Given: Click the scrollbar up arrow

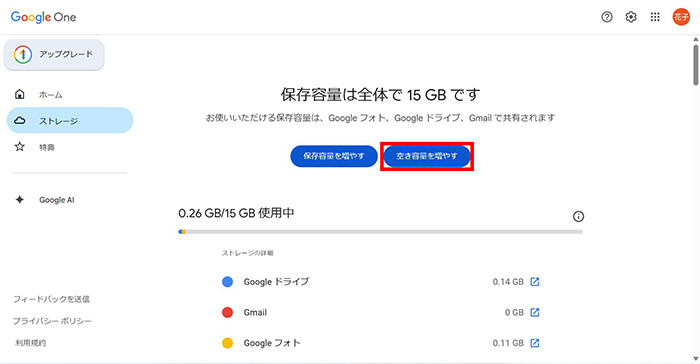Looking at the screenshot, I should [x=696, y=39].
